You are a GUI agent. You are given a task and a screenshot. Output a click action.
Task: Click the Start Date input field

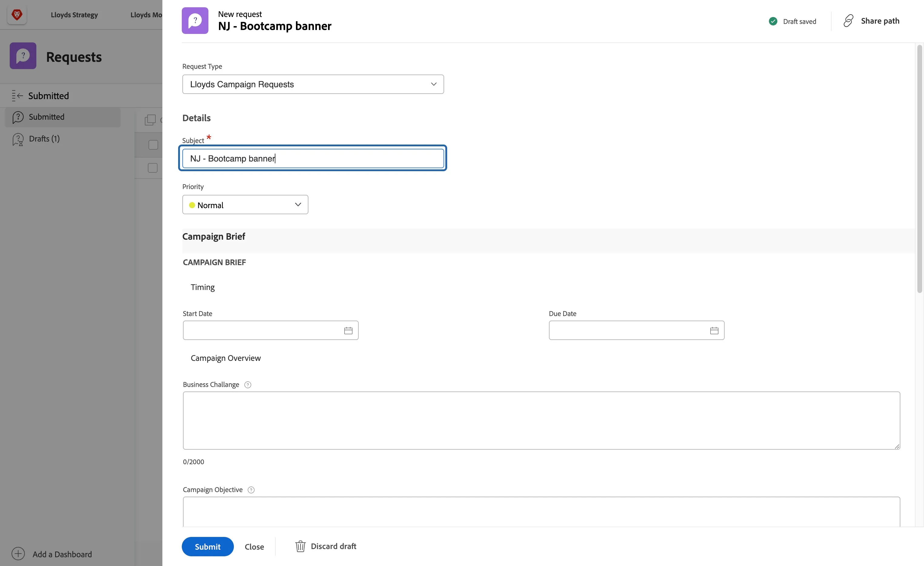271,331
